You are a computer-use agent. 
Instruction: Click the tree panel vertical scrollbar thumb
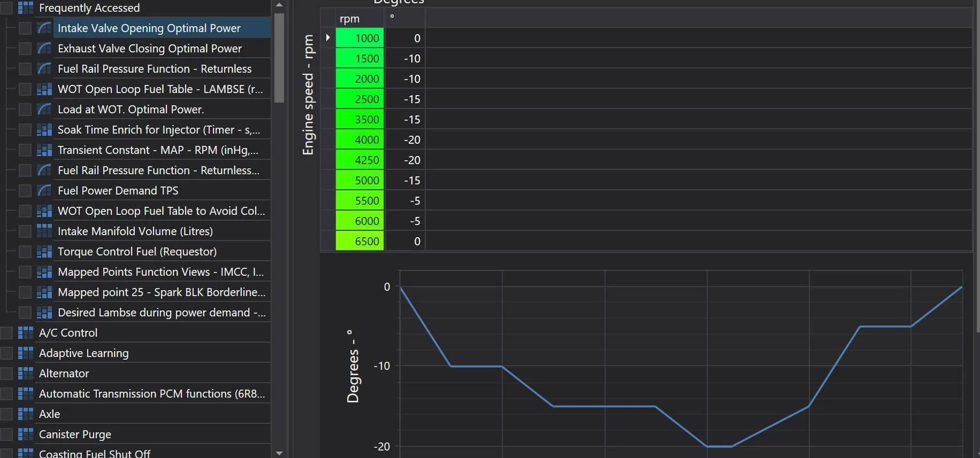(279, 58)
